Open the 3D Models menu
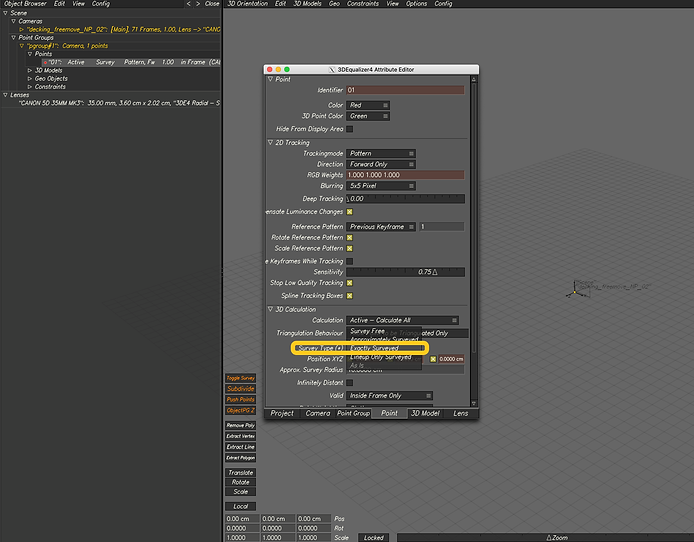The image size is (694, 542). [x=307, y=4]
